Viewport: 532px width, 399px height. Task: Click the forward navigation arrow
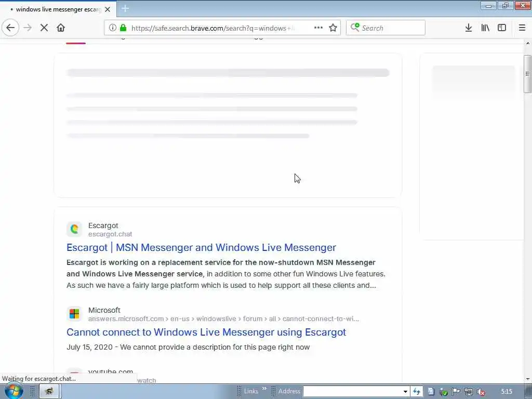coord(28,28)
